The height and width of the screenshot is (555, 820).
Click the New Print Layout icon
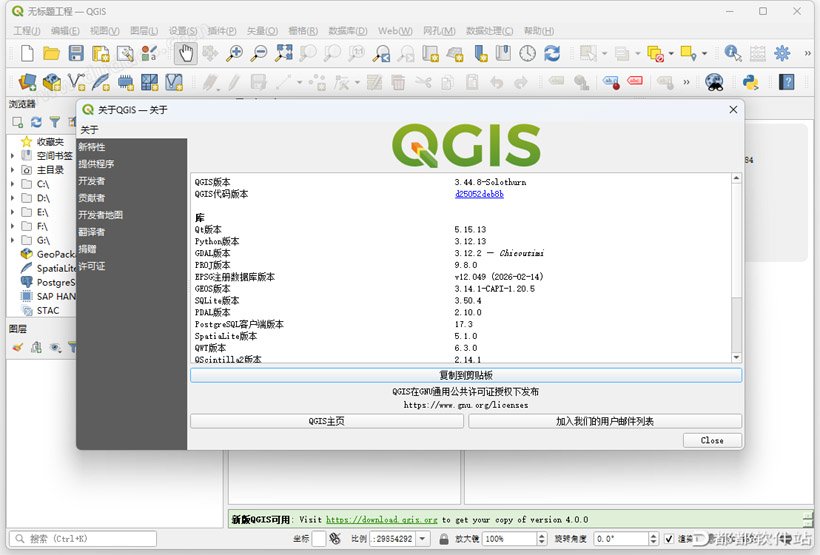coord(100,53)
